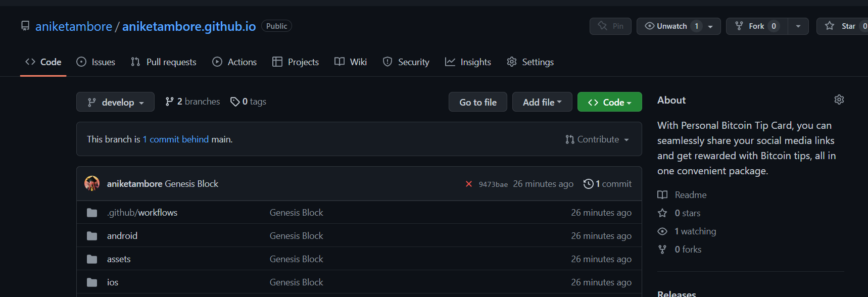Click the 2 branches icon link
The width and height of the screenshot is (868, 297).
(x=170, y=102)
